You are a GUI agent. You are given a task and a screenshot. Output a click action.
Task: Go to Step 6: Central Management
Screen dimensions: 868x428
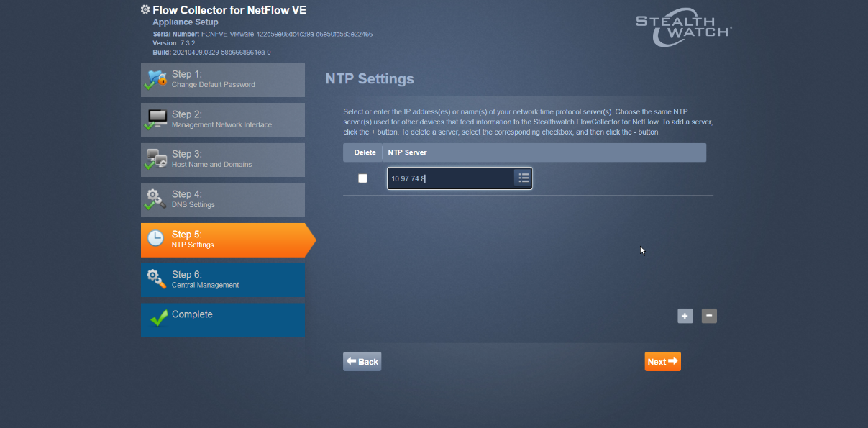pos(223,280)
